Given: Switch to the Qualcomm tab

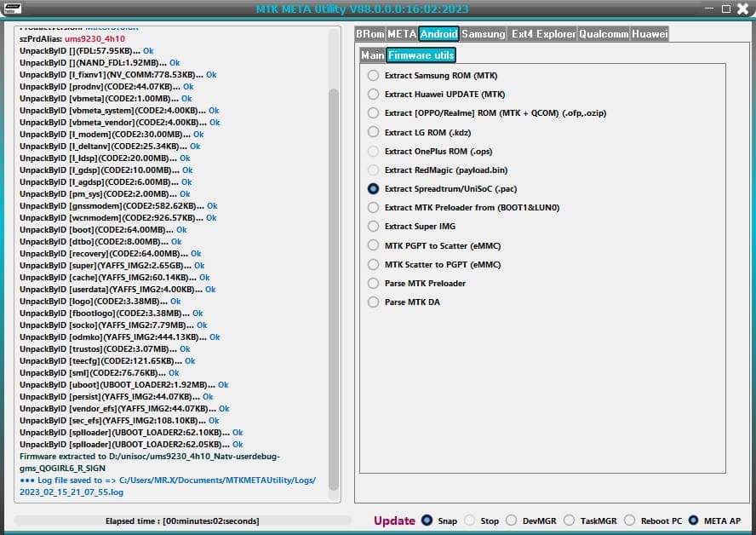Looking at the screenshot, I should click(604, 34).
